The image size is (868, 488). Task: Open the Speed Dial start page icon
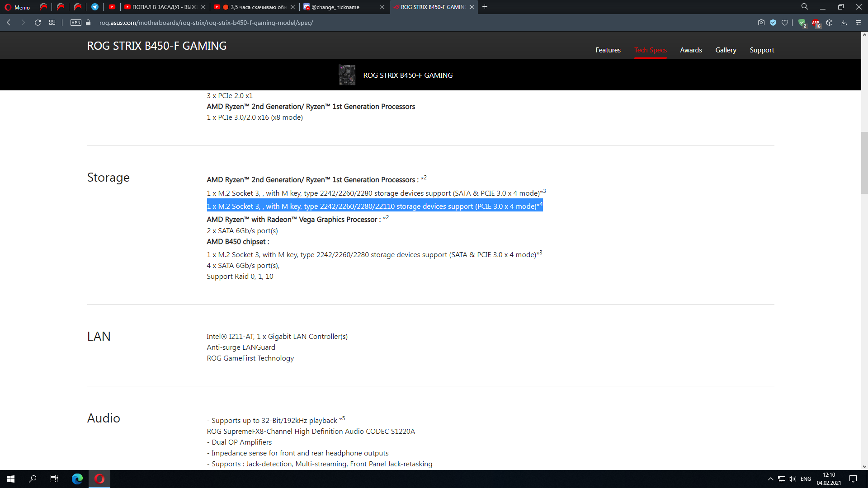[52, 23]
